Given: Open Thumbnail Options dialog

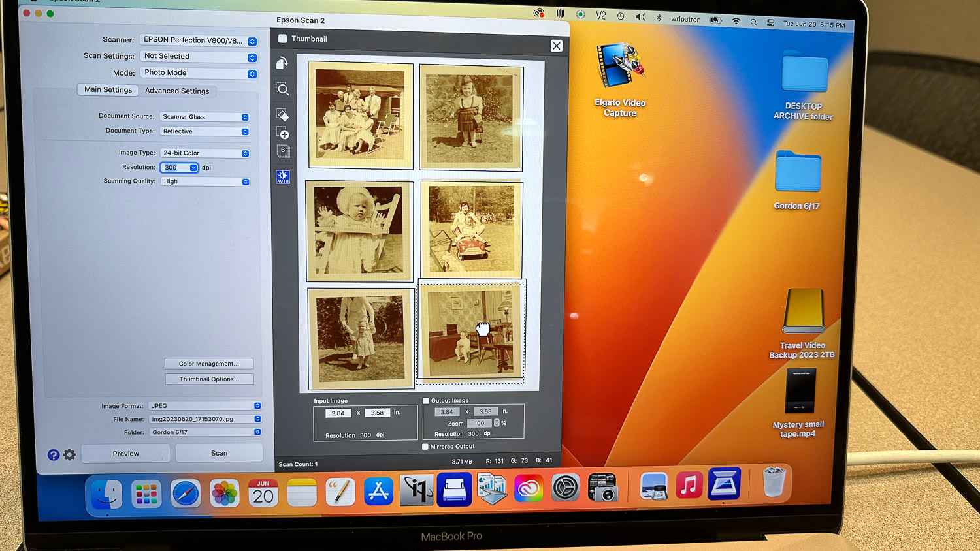Looking at the screenshot, I should coord(208,379).
